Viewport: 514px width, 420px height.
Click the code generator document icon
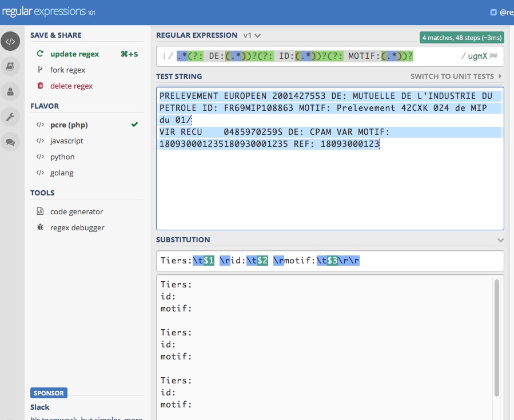[x=40, y=211]
